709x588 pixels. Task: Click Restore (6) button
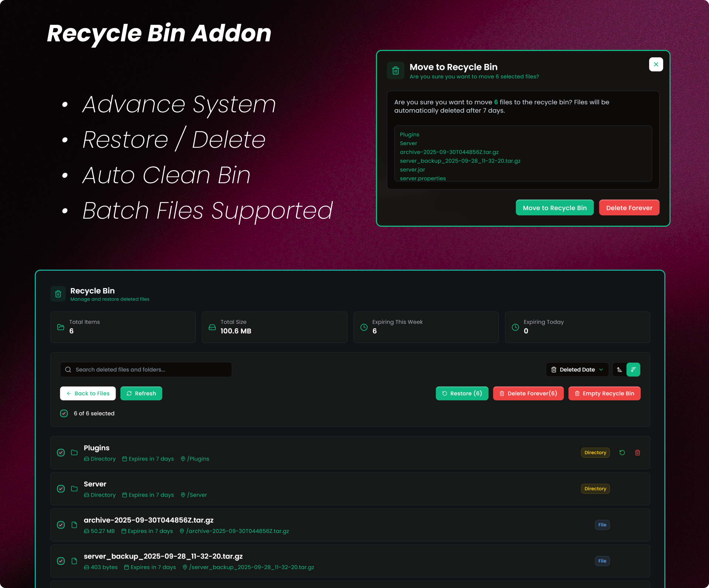pyautogui.click(x=462, y=393)
